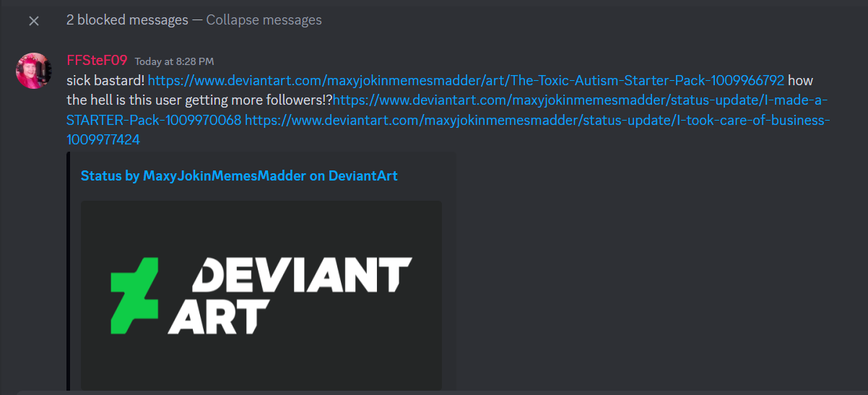Click the sick bastard! message text

point(105,80)
